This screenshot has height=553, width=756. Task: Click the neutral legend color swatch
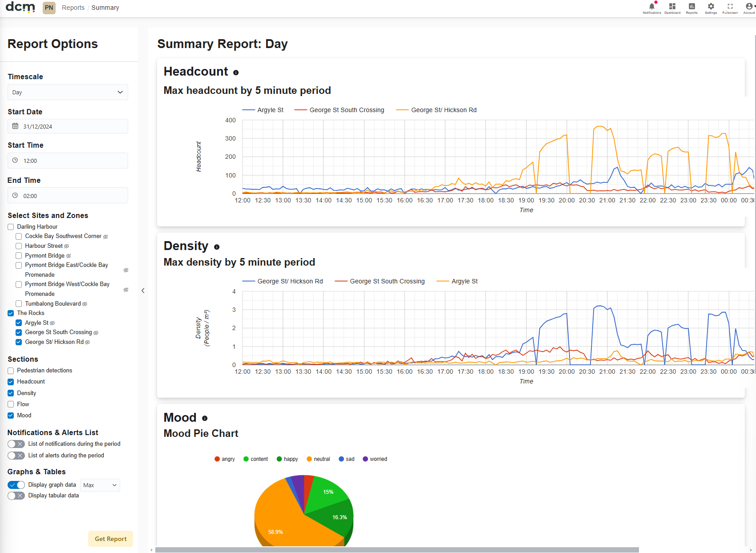click(309, 459)
